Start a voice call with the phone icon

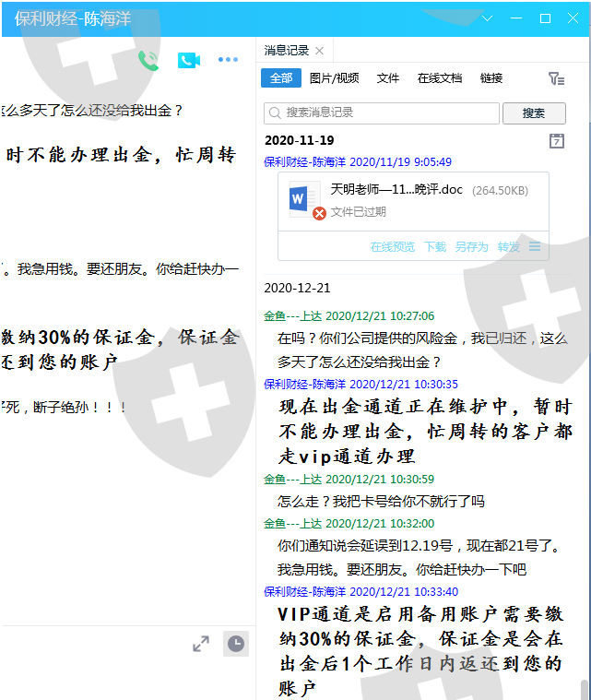[x=148, y=60]
